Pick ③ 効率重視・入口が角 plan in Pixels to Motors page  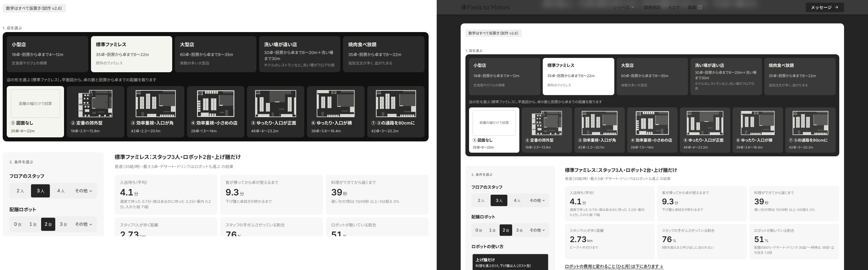(599, 130)
